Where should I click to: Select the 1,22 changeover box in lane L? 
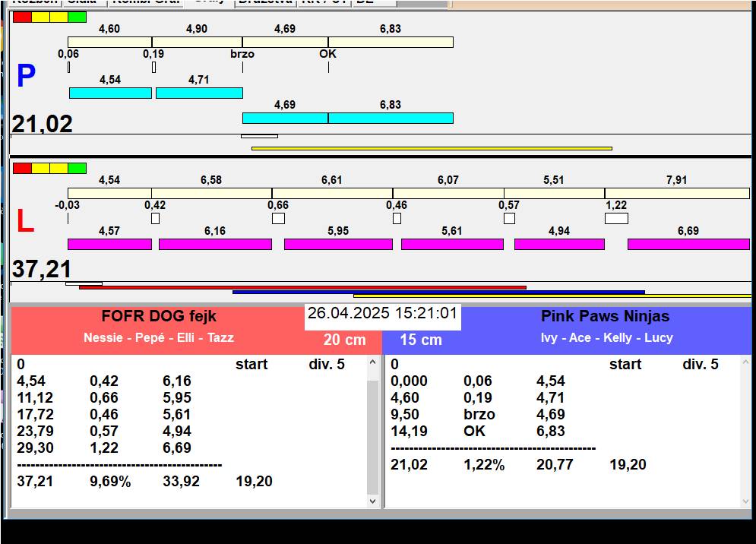(616, 219)
